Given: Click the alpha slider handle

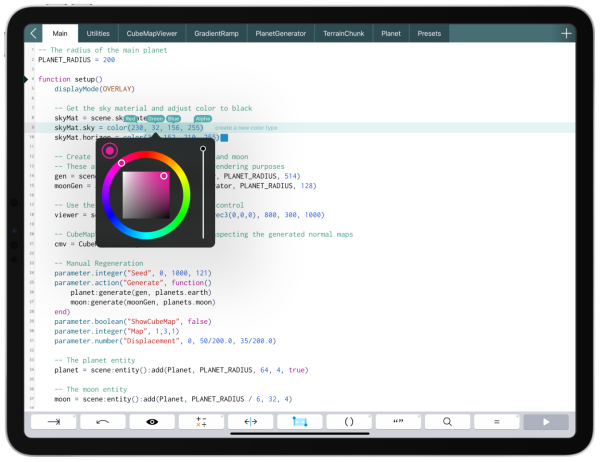Looking at the screenshot, I should pyautogui.click(x=203, y=149).
